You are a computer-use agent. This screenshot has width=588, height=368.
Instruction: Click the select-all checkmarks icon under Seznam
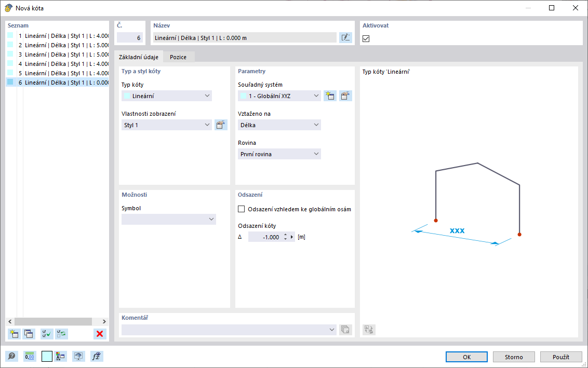pos(47,334)
